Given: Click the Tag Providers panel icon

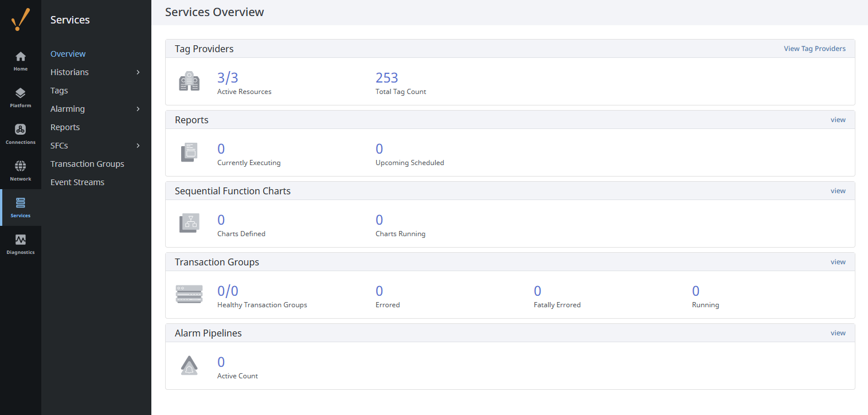Looking at the screenshot, I should point(189,82).
